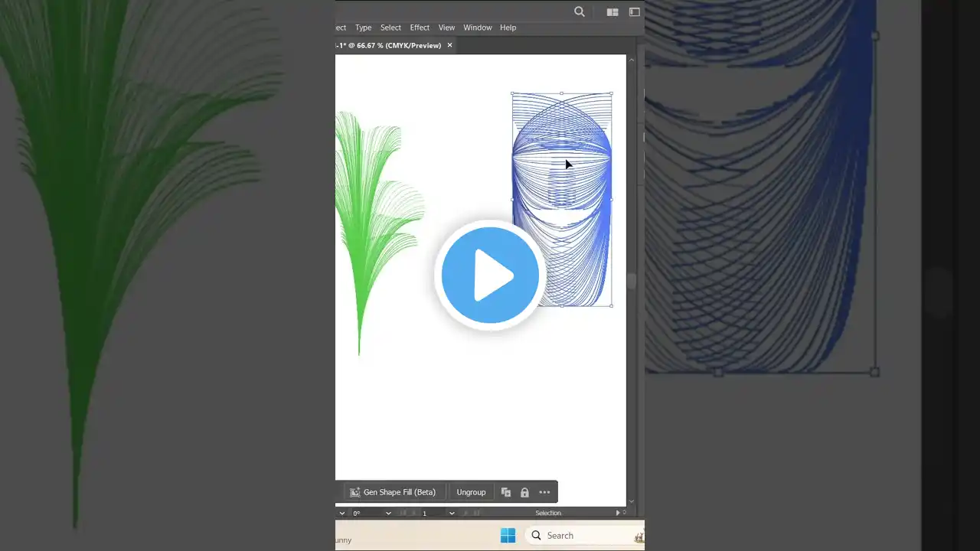Open the Effect menu
Image resolution: width=980 pixels, height=551 pixels.
[420, 28]
